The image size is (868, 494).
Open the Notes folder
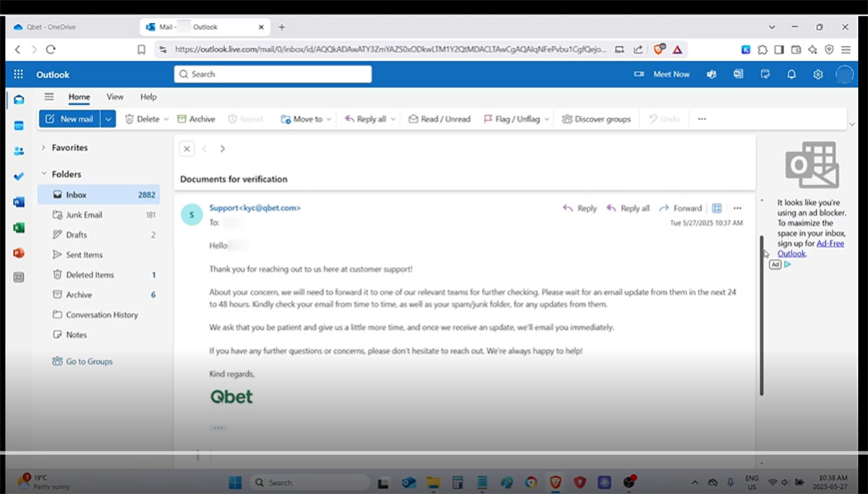pyautogui.click(x=98, y=335)
